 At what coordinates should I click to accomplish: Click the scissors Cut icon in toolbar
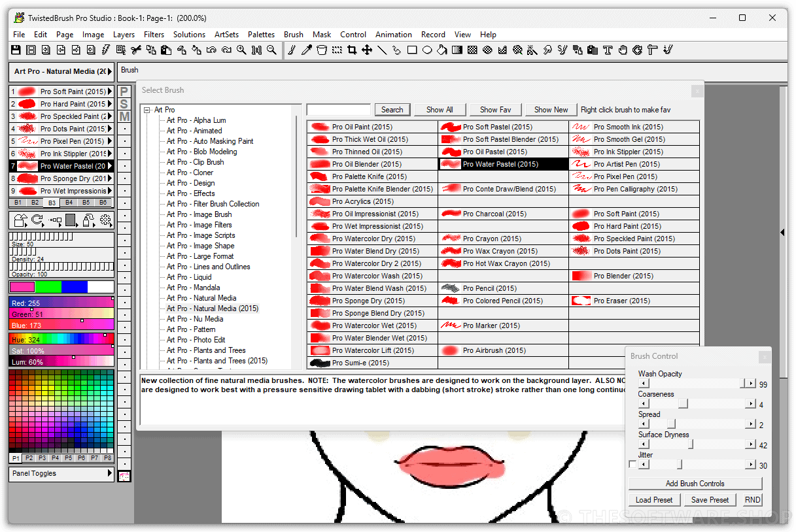pyautogui.click(x=136, y=50)
